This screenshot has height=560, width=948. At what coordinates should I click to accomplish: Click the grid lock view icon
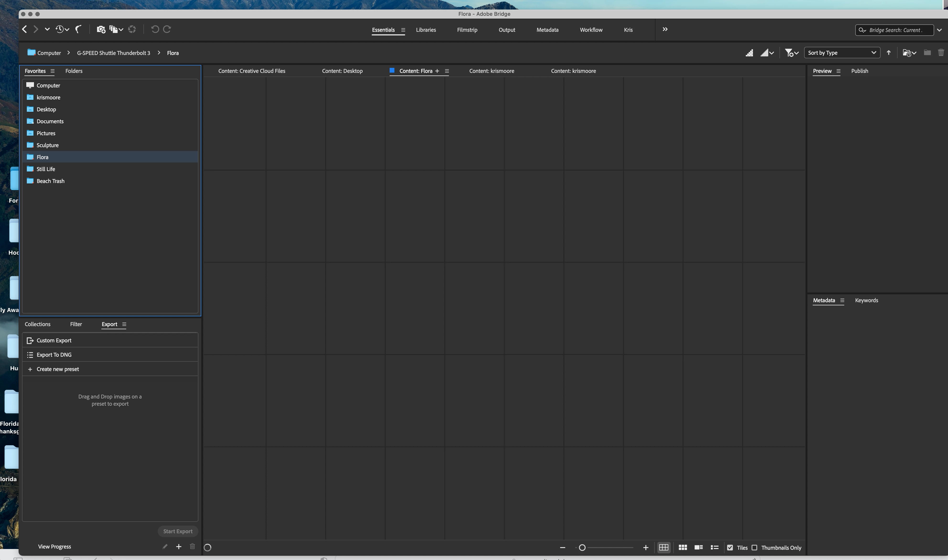(663, 548)
